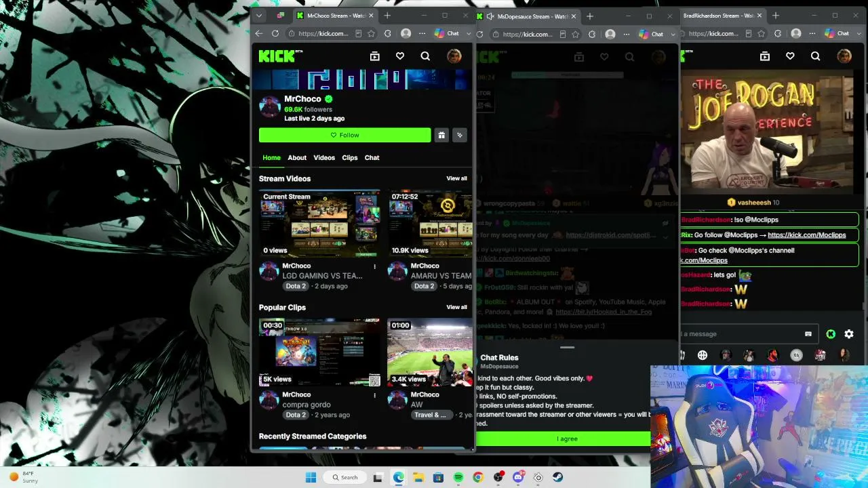Screen dimensions: 868x488
Task: Open options menu for LGD GAMING VS TEAM video
Action: coord(374,266)
